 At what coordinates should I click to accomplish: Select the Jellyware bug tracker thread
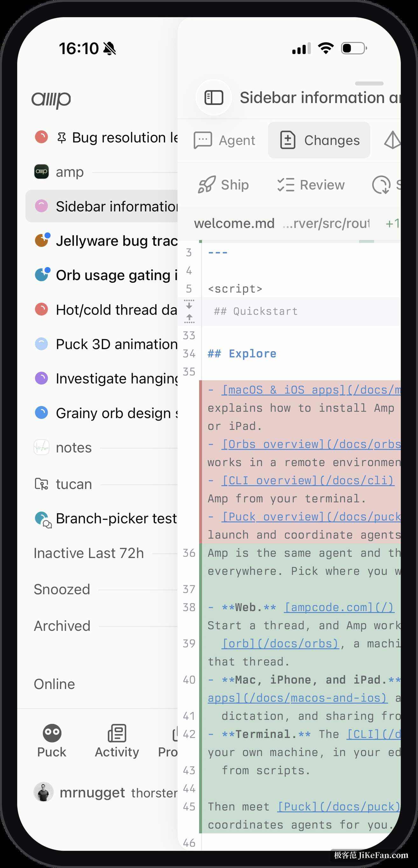coord(106,241)
